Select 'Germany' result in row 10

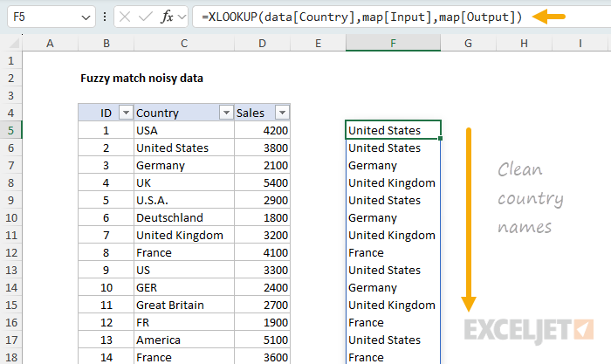coord(393,217)
